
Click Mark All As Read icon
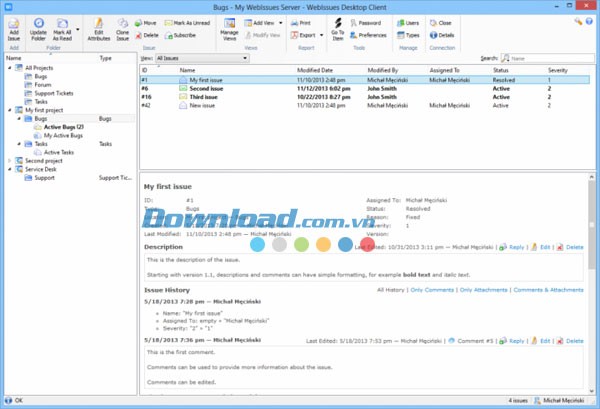click(63, 25)
